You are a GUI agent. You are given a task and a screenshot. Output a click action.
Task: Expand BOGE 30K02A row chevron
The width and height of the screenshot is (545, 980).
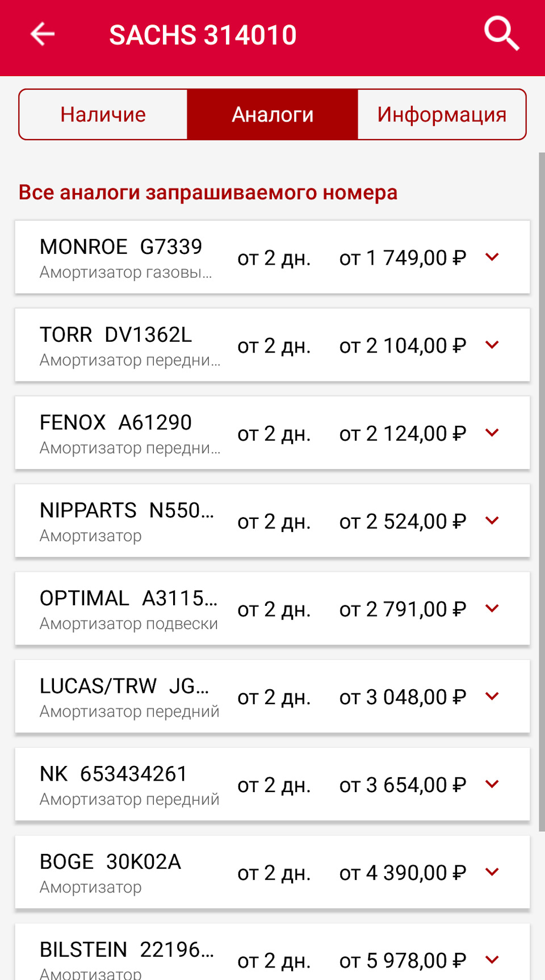tap(492, 872)
